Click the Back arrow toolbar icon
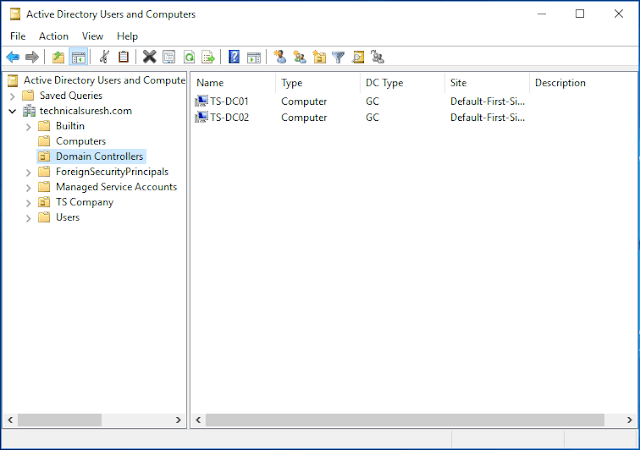 [13, 57]
